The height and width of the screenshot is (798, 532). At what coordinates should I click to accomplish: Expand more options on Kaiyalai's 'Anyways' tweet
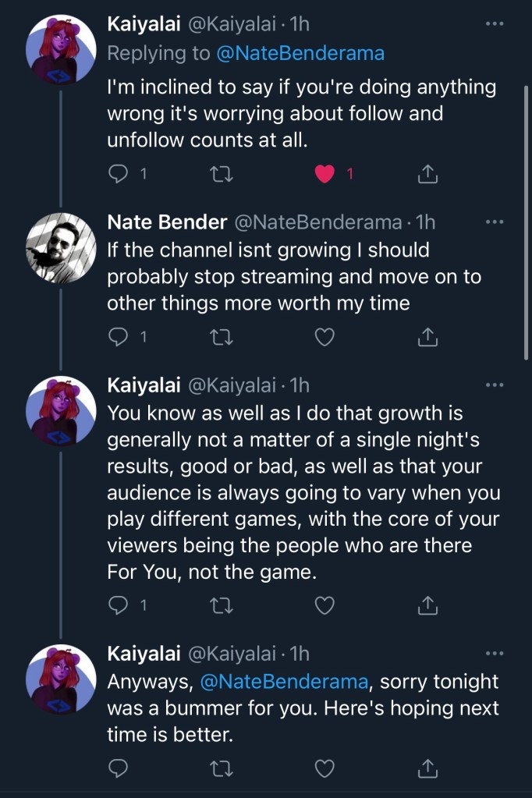(495, 653)
